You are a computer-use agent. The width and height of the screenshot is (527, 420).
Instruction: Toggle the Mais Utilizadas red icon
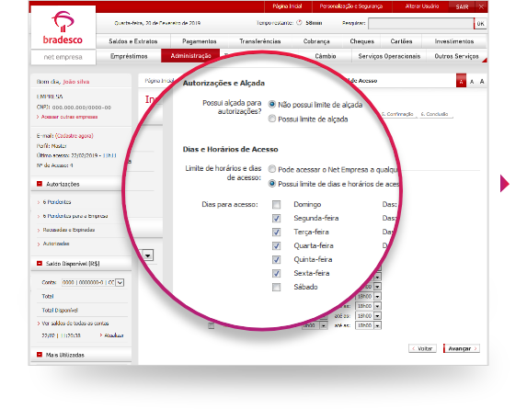(x=40, y=354)
